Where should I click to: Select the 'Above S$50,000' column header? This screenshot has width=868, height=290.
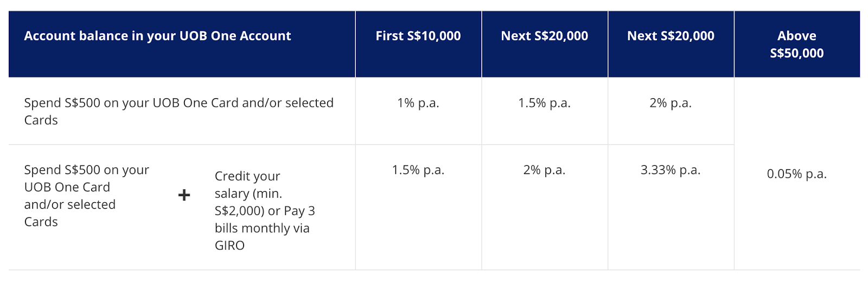796,44
